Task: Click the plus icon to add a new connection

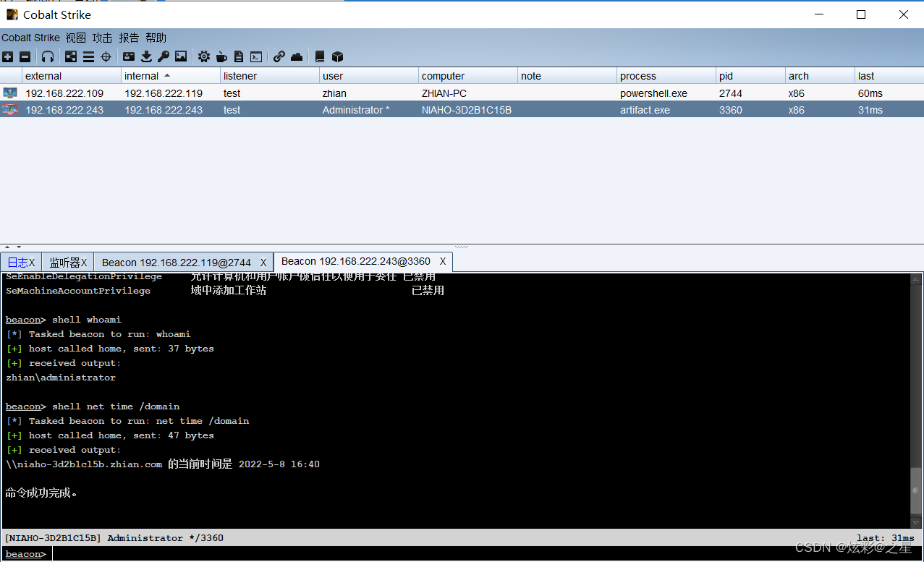Action: [7, 56]
